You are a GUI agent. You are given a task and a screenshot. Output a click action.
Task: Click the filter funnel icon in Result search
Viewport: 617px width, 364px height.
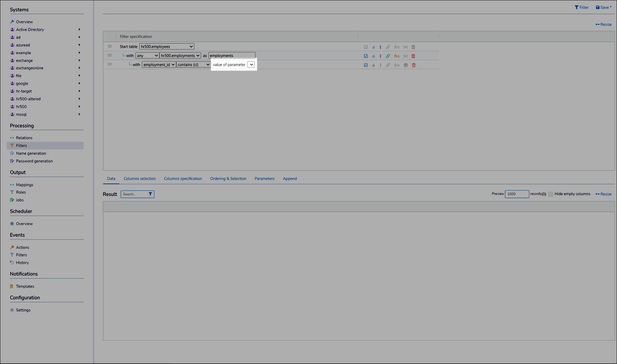(150, 194)
